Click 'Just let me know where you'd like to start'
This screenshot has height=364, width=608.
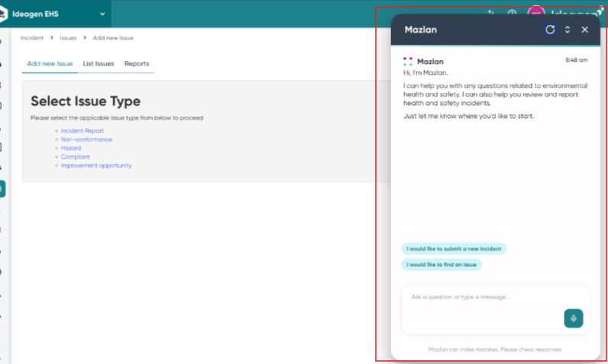point(468,116)
